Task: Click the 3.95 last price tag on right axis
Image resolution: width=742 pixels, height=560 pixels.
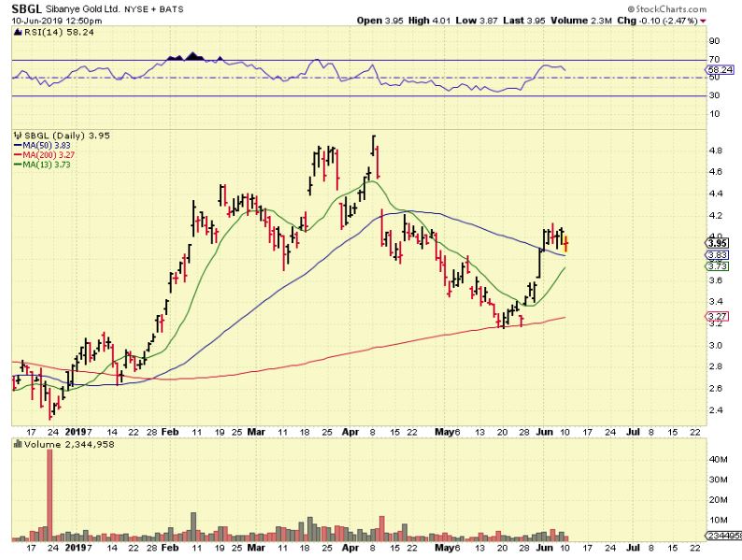Action: (x=718, y=243)
